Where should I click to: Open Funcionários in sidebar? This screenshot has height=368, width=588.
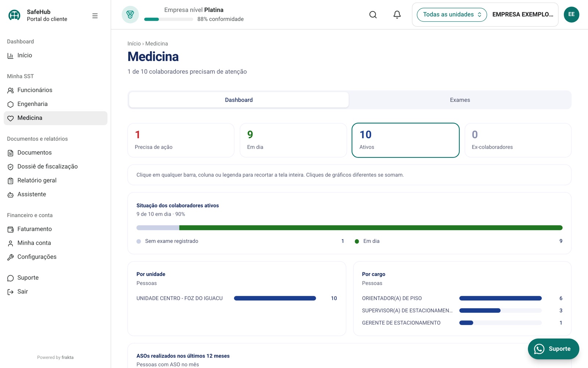(55, 90)
